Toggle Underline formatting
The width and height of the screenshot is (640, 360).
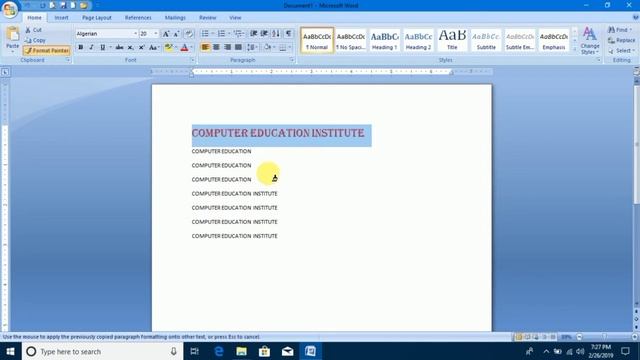tap(102, 47)
